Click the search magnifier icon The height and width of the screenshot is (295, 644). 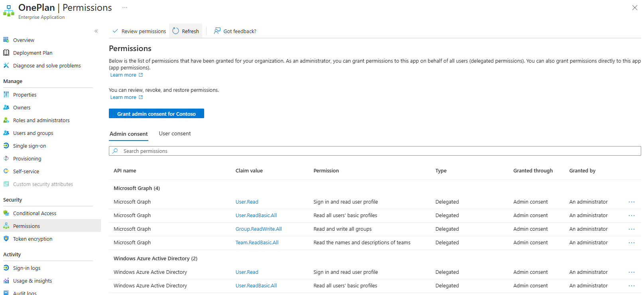pos(115,151)
